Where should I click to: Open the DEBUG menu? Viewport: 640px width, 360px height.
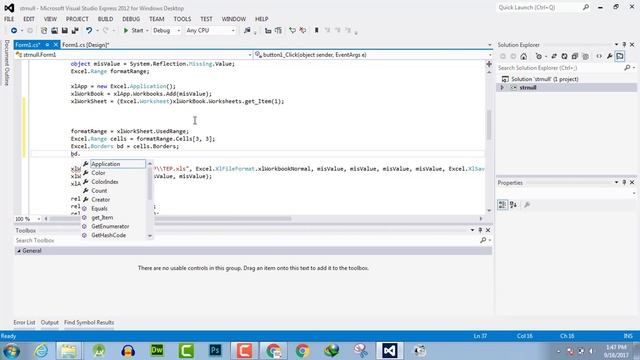pos(131,19)
